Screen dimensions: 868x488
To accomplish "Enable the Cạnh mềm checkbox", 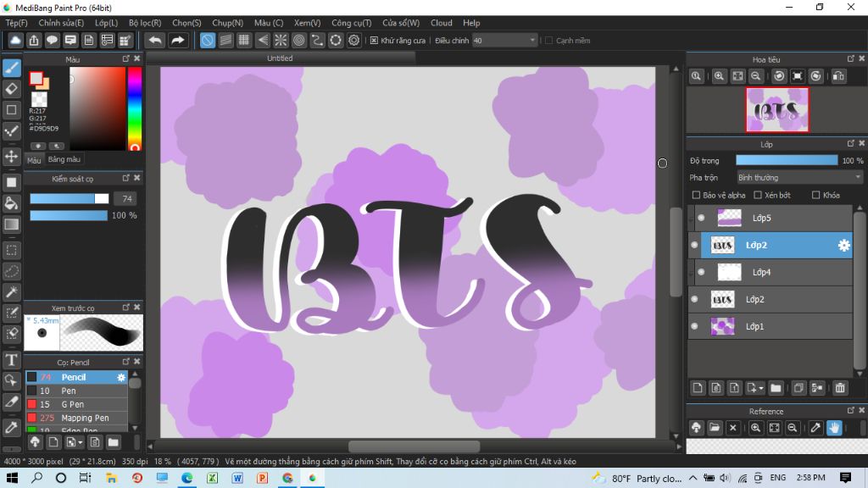I will coord(549,41).
